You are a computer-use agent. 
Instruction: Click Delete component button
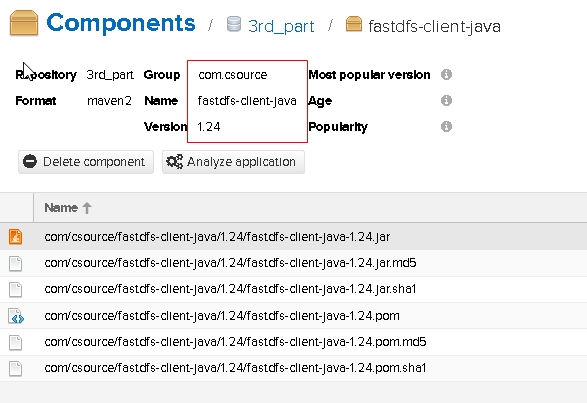(86, 162)
